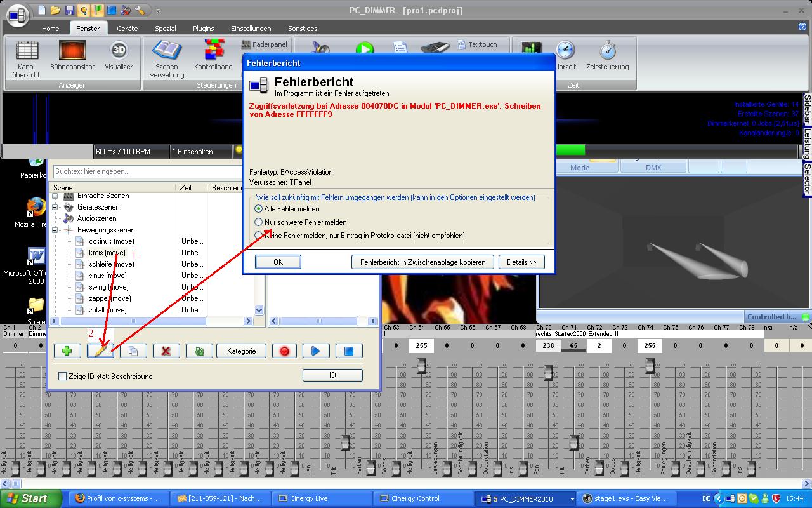Screen dimensions: 812x508
Task: Open the Kanalübersicht channel overview
Action: [26, 59]
